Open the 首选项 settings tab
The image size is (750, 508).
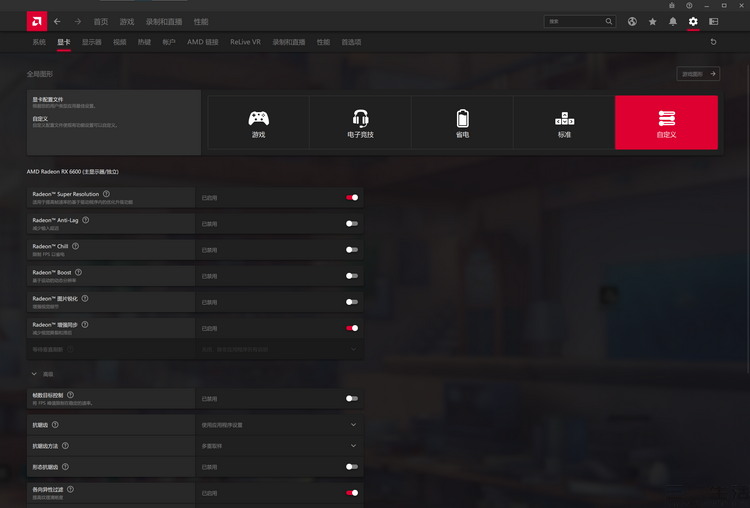coord(351,42)
